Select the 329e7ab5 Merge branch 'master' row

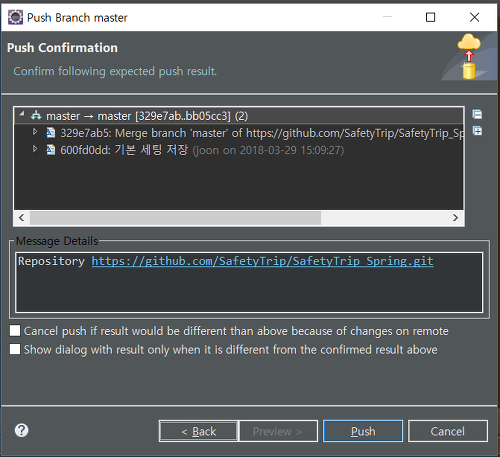239,133
